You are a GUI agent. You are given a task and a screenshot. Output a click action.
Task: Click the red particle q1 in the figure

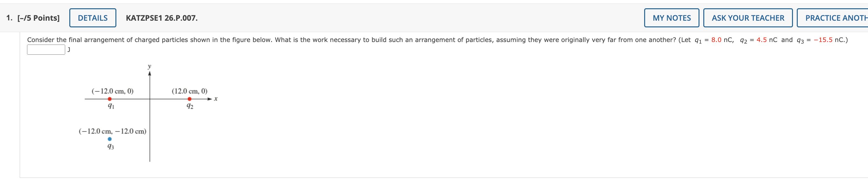[x=110, y=99]
